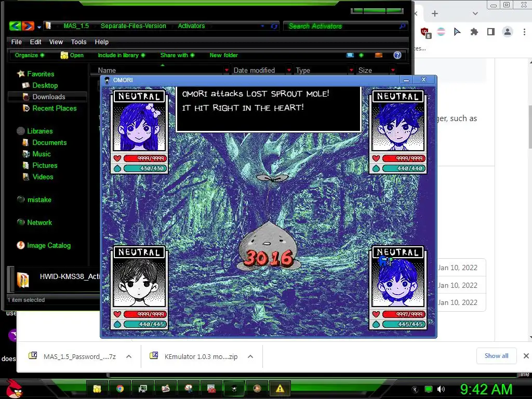Viewport: 532px width, 399px height.
Task: Select MAS_1.5 in the address breadcrumb
Action: click(76, 26)
